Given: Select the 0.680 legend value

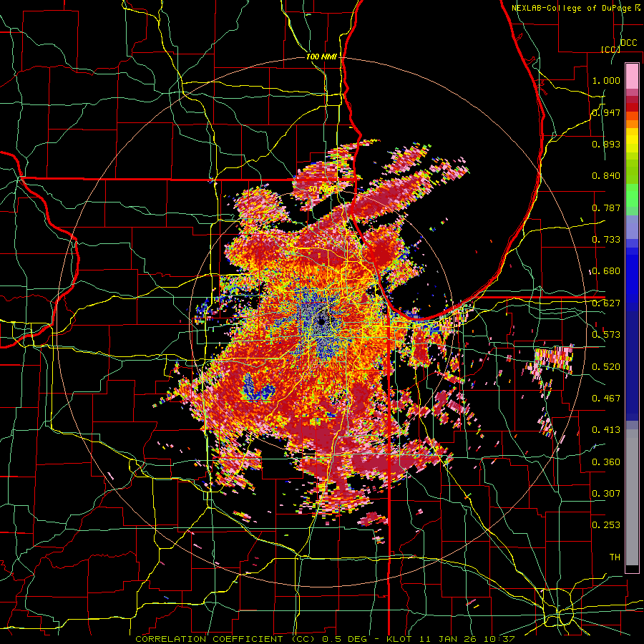Looking at the screenshot, I should click(x=606, y=271).
